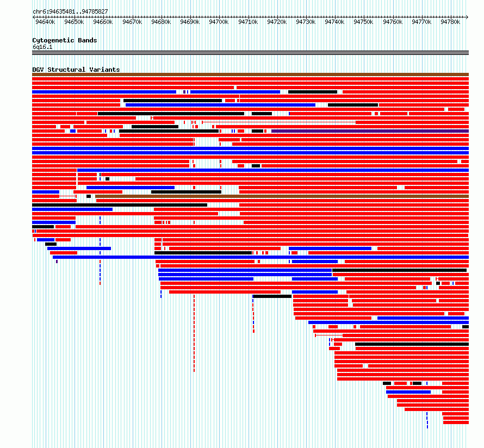This screenshot has height=448, width=484.
Task: Select the purple variant bar reaching the right edge
Action: 370,131
